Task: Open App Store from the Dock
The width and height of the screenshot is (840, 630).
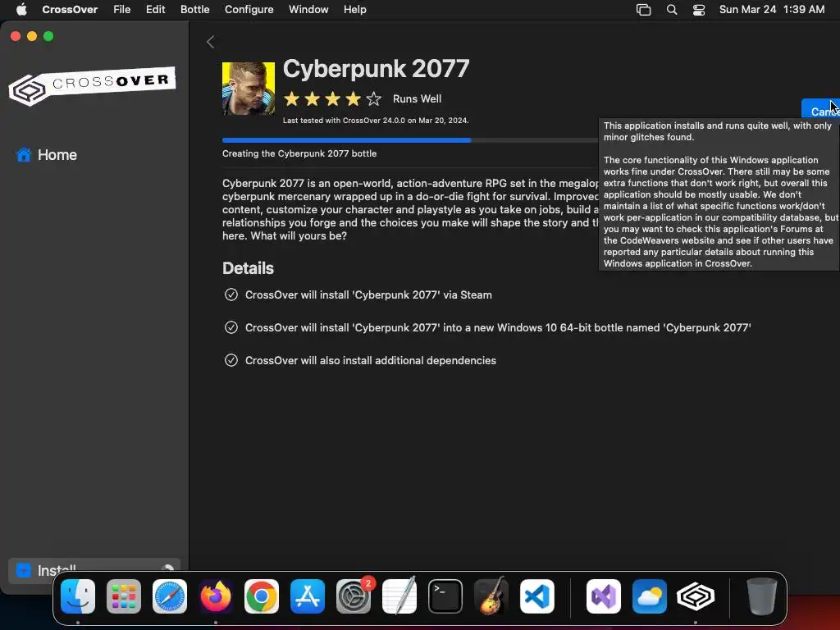Action: [308, 596]
